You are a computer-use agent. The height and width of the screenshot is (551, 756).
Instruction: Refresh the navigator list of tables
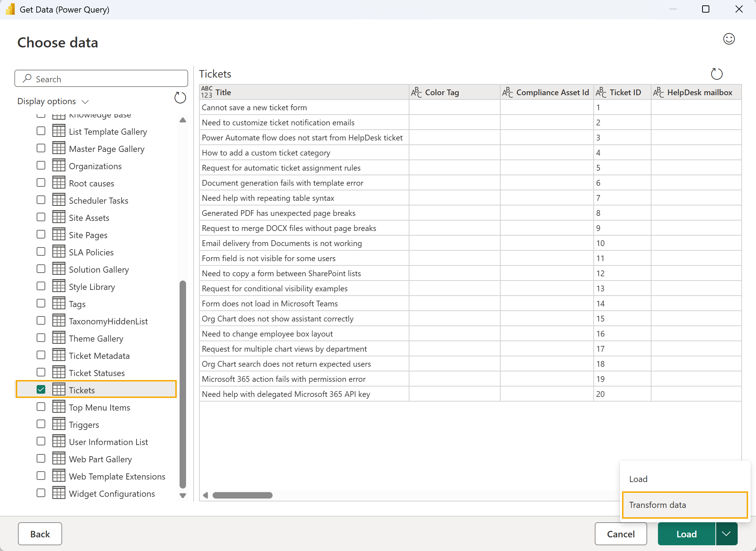tap(180, 98)
